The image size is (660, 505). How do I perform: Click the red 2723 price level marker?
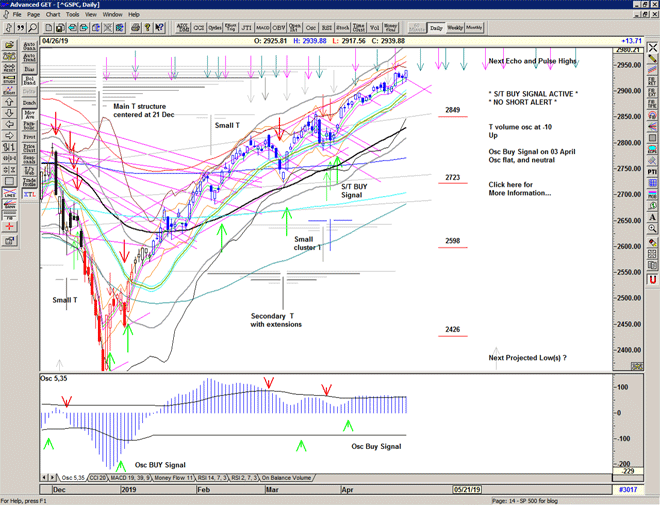click(452, 178)
